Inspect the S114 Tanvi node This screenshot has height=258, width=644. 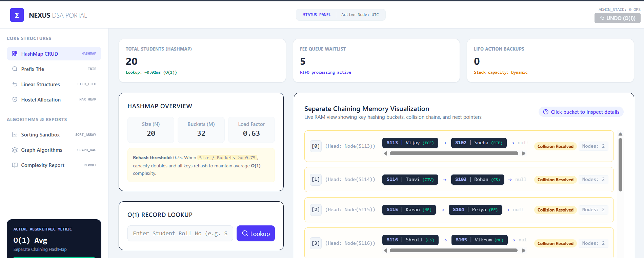click(410, 180)
